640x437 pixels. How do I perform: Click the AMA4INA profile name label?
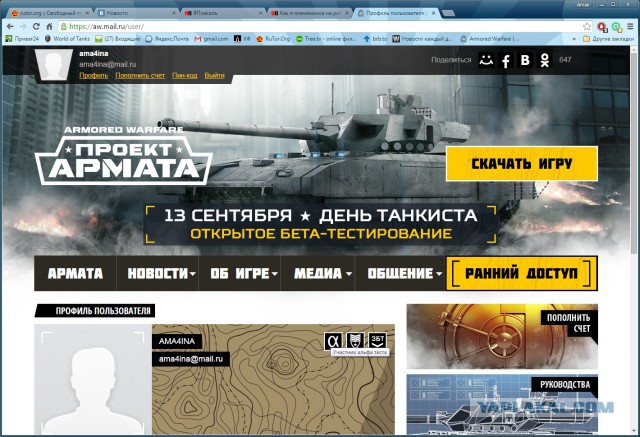point(177,341)
